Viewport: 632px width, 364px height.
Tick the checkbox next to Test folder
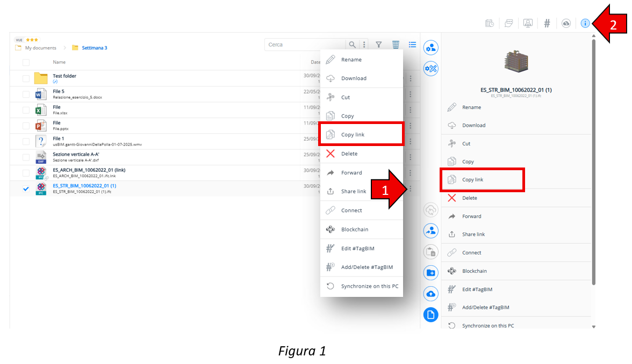26,78
